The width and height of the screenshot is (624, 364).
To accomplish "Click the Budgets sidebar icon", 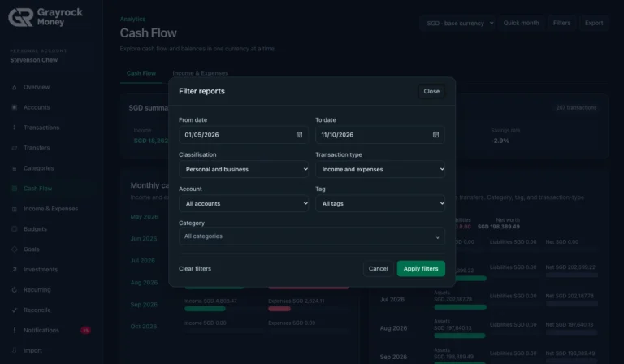I will 15,229.
